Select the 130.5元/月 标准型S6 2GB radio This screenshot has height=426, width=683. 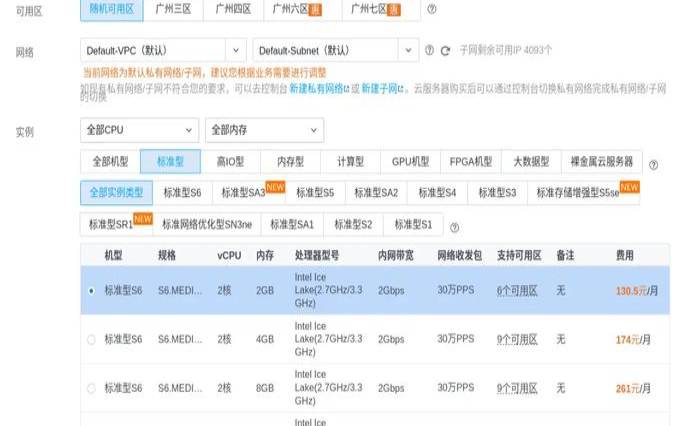[91, 291]
